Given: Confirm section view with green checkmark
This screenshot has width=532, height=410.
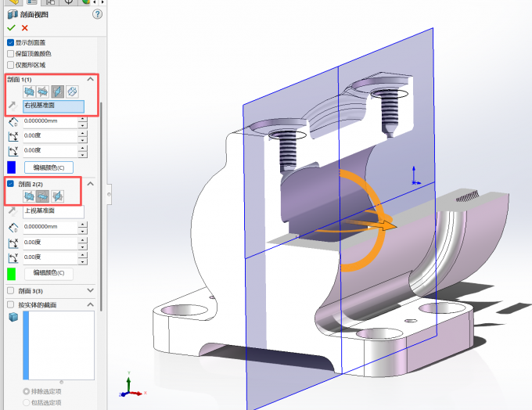Looking at the screenshot, I should 11,28.
